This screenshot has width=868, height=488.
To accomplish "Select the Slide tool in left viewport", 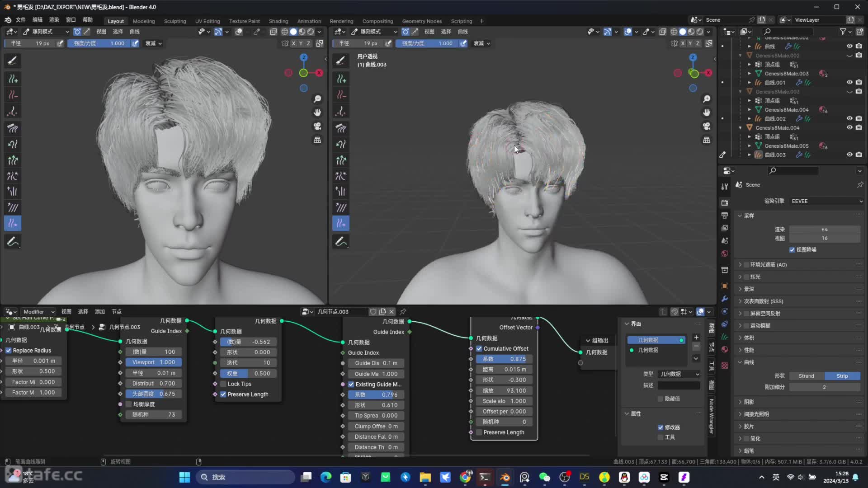I will (13, 223).
